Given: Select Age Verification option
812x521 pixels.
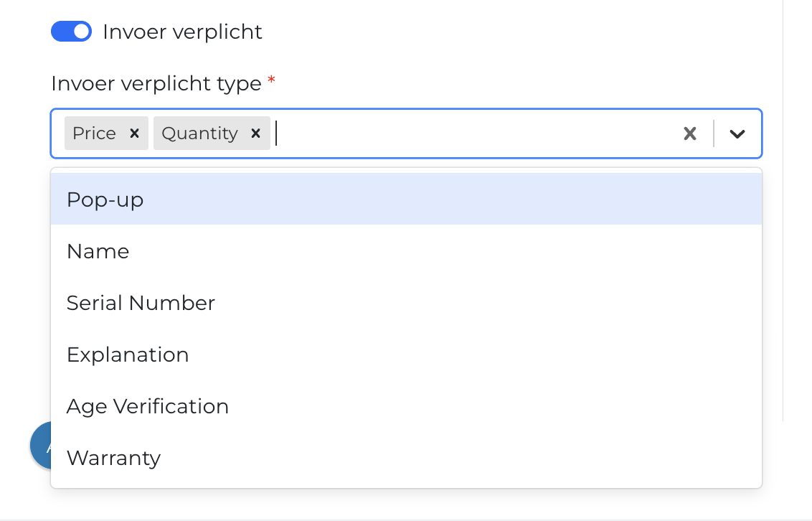Looking at the screenshot, I should coord(147,406).
